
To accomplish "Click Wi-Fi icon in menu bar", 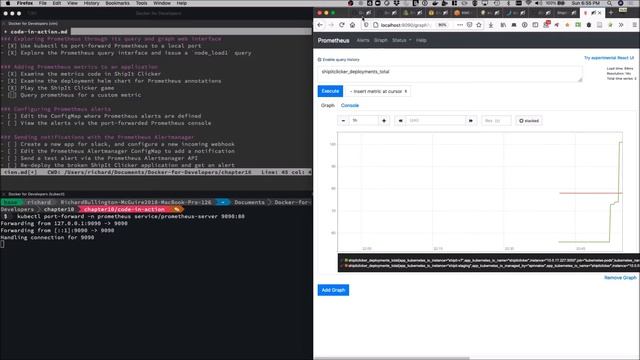I will pyautogui.click(x=529, y=3).
